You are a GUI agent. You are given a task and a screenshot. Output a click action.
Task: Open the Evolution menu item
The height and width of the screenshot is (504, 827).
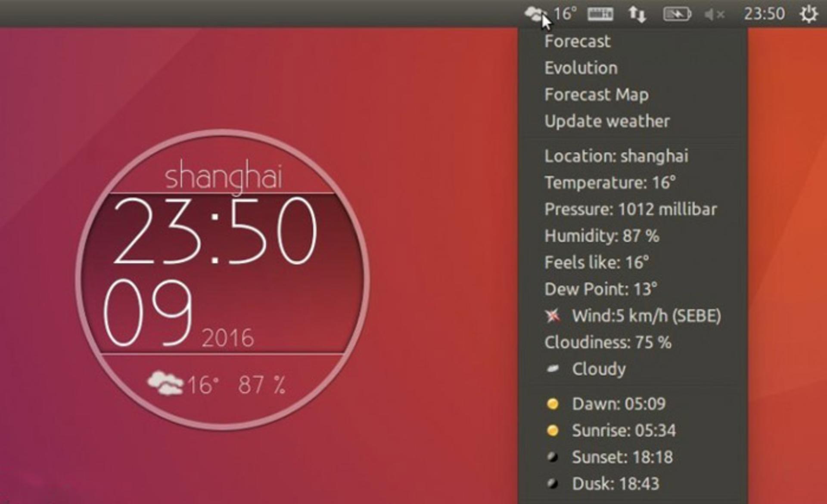click(581, 68)
